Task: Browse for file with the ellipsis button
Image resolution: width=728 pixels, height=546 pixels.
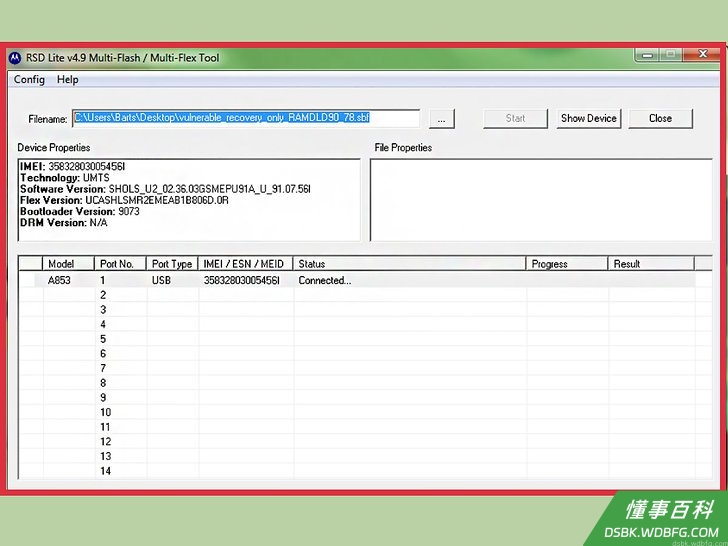Action: click(442, 119)
